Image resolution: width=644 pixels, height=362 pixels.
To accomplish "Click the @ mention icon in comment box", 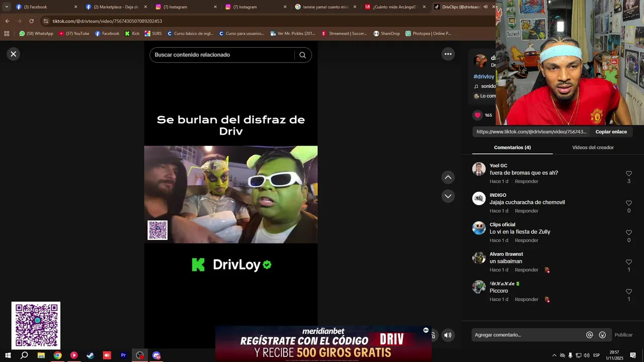I will 590,335.
